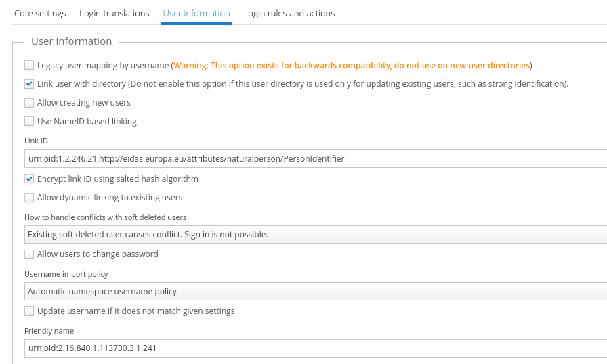Select the User information tab
The height and width of the screenshot is (364, 607).
(x=196, y=14)
